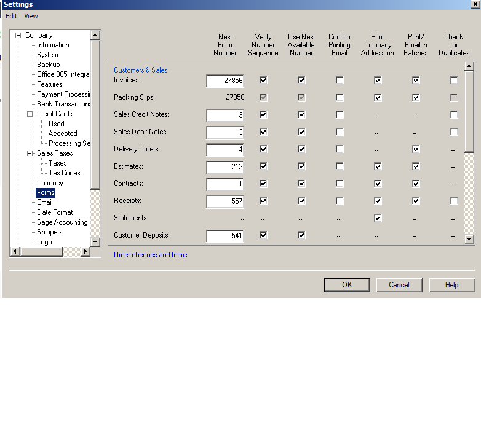Select Office 365 Integration tree item
481x448 pixels.
point(64,74)
